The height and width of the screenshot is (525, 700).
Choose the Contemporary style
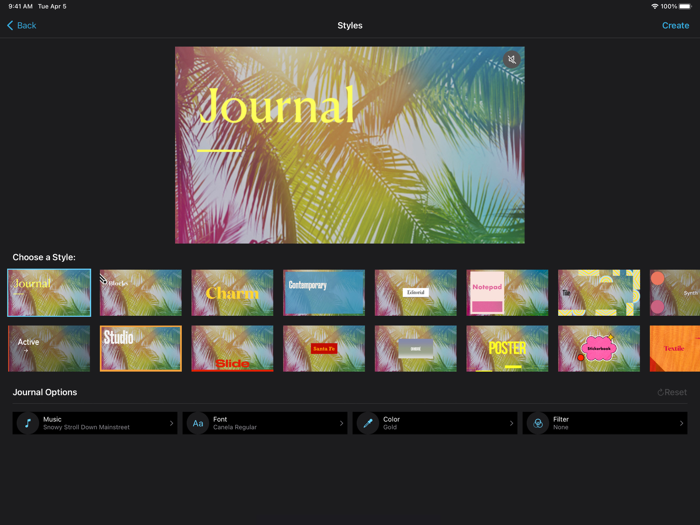pyautogui.click(x=324, y=293)
